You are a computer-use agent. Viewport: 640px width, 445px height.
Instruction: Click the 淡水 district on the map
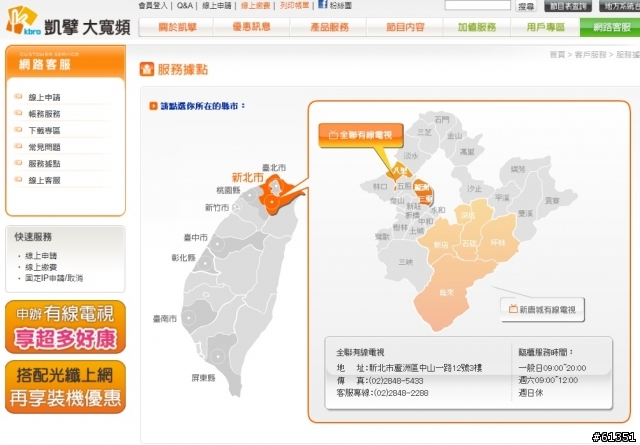point(411,156)
